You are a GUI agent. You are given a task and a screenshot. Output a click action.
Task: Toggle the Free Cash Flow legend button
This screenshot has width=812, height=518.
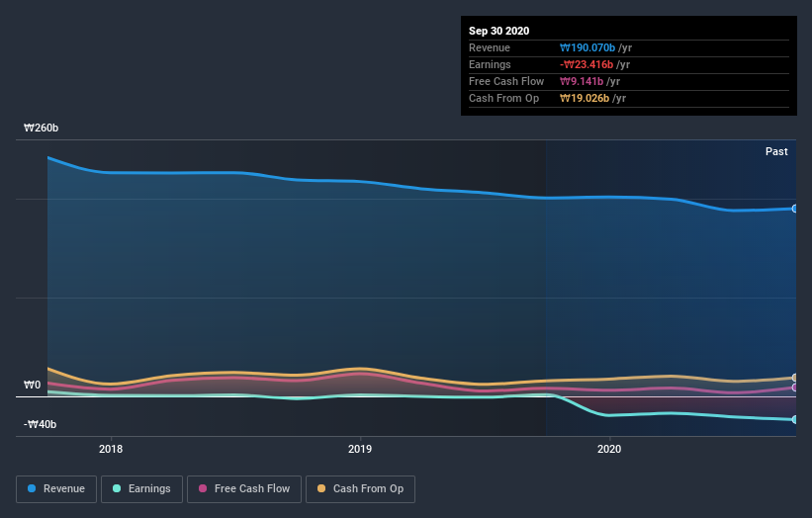click(244, 489)
